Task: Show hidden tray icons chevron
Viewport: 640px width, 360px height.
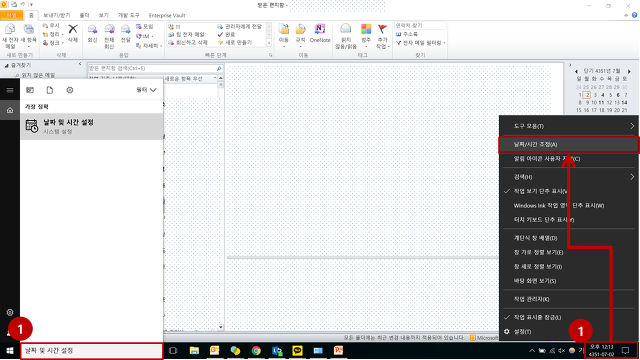Action: click(x=531, y=351)
